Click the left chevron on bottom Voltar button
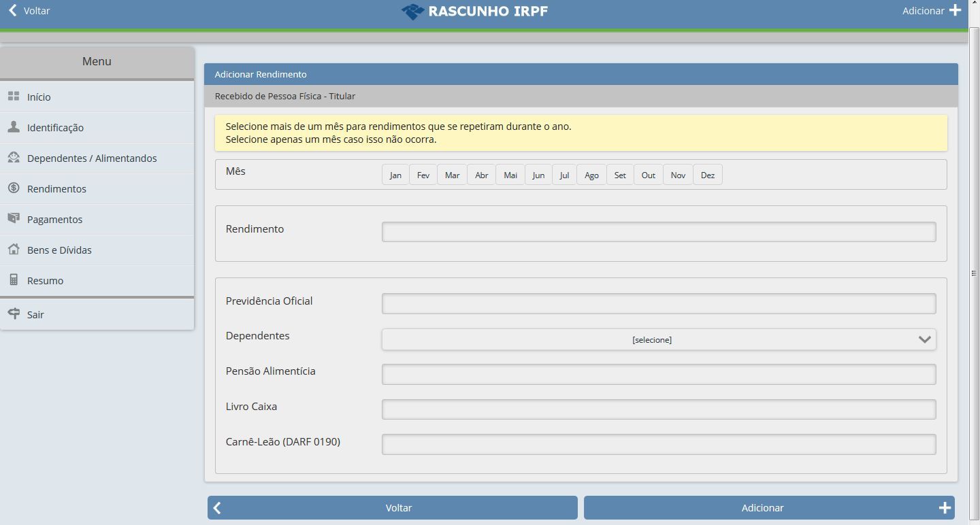The image size is (980, 525). click(217, 507)
